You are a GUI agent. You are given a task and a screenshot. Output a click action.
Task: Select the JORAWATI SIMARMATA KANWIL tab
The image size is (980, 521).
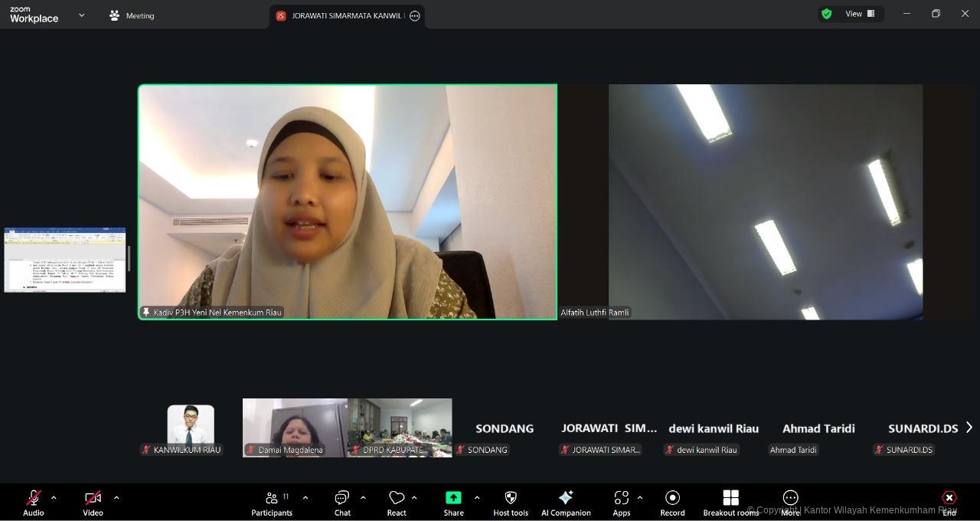(x=341, y=16)
